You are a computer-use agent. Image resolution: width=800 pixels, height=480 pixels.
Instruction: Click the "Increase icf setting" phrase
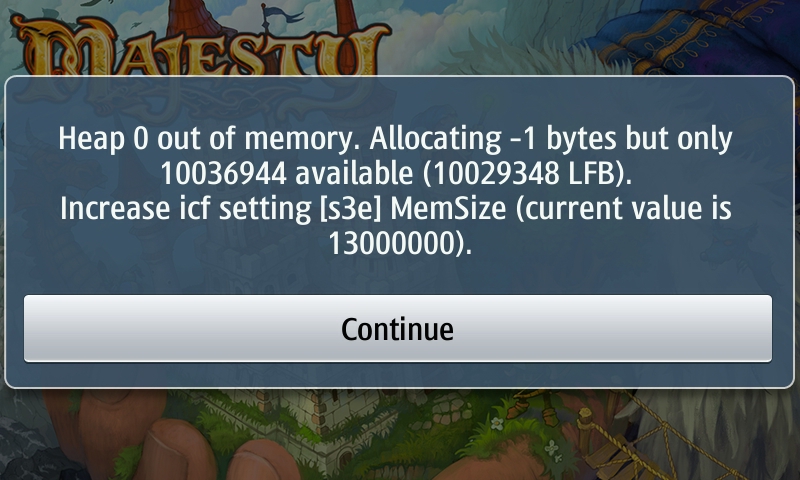click(186, 209)
